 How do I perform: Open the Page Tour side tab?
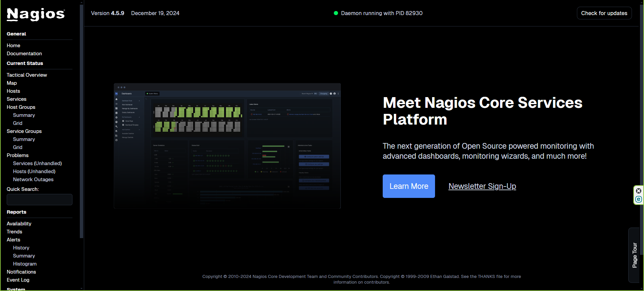point(634,255)
